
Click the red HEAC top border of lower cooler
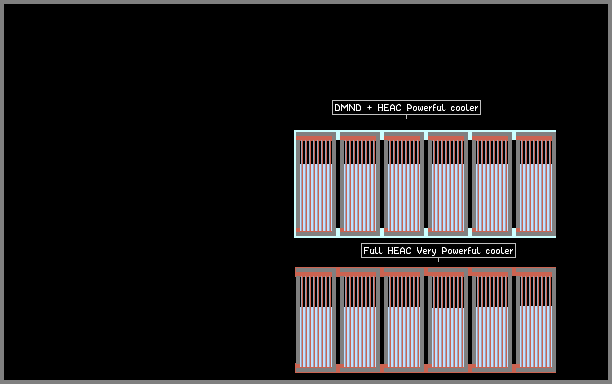click(x=425, y=268)
